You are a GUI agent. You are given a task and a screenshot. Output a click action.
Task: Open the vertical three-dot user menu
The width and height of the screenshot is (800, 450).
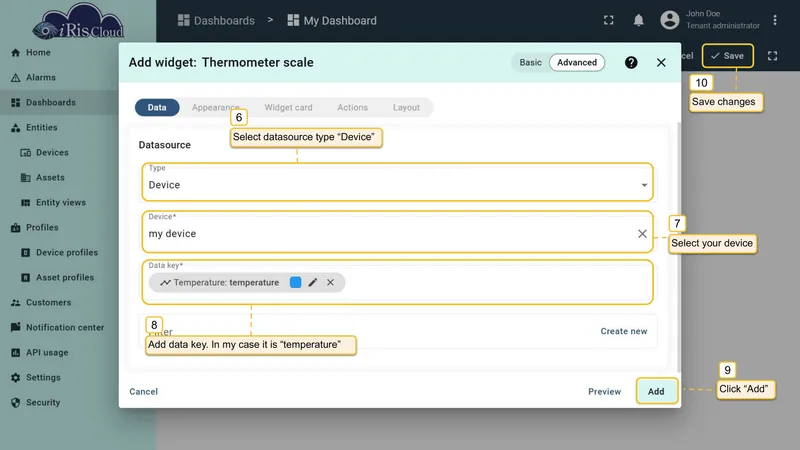775,20
